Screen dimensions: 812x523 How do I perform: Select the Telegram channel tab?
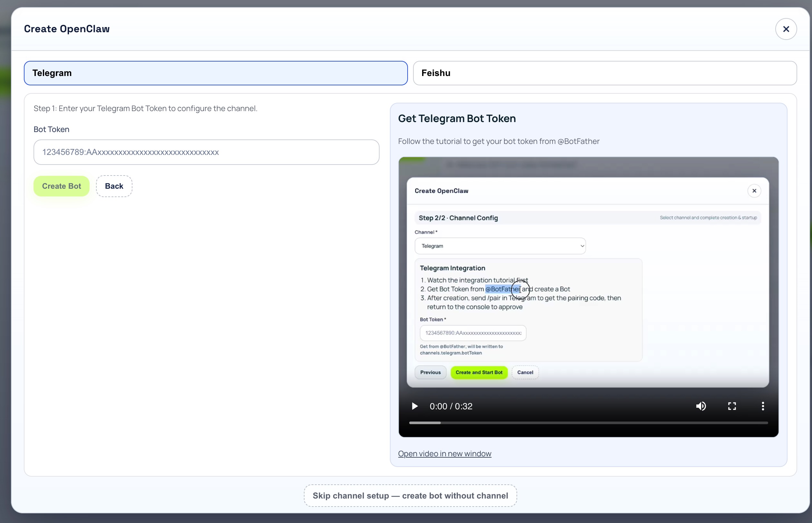point(215,73)
